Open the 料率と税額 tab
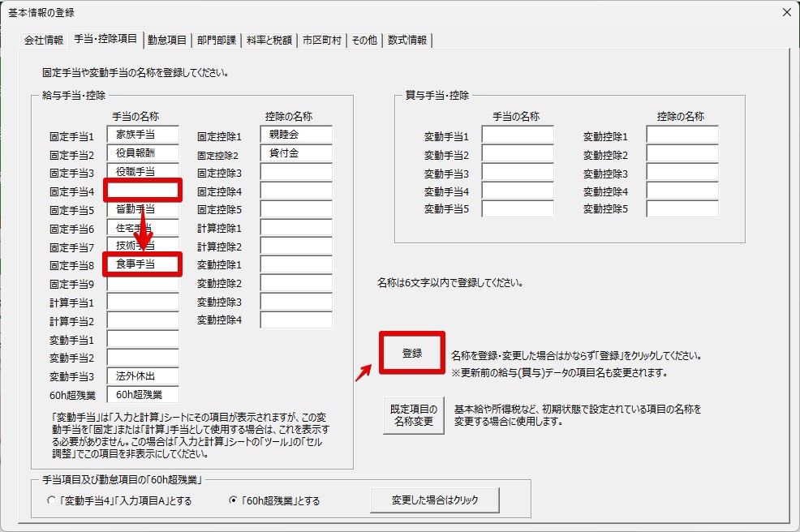 pyautogui.click(x=269, y=40)
